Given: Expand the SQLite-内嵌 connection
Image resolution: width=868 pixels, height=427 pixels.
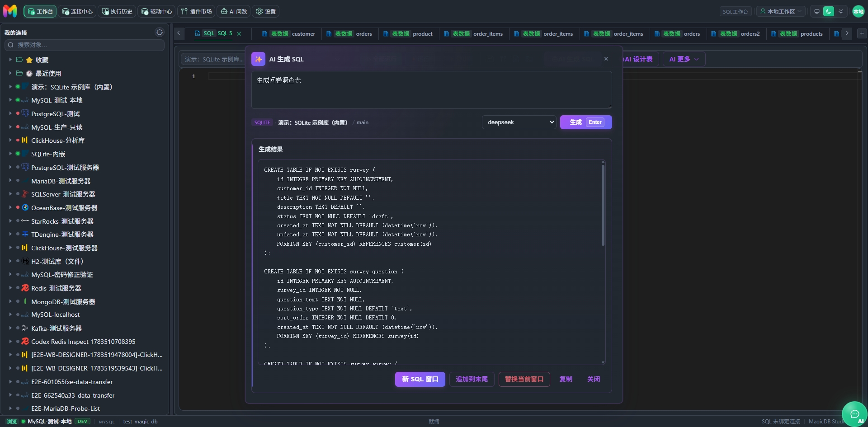Looking at the screenshot, I should pos(10,154).
